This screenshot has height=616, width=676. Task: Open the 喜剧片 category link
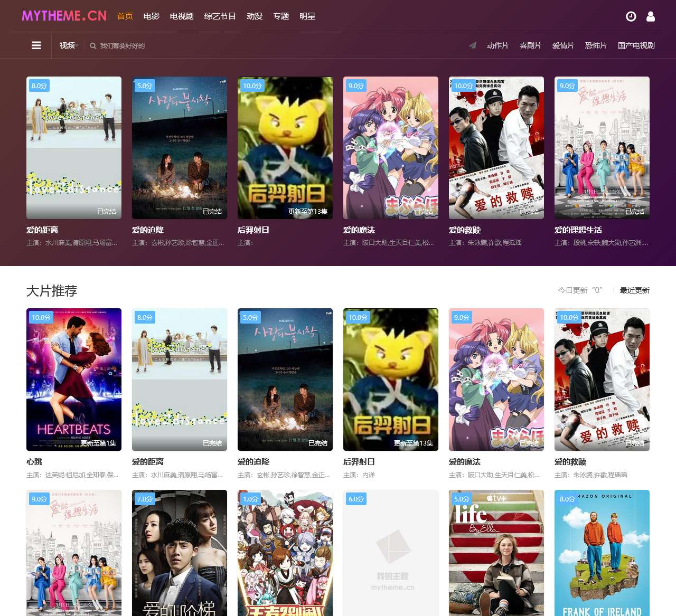click(x=531, y=45)
